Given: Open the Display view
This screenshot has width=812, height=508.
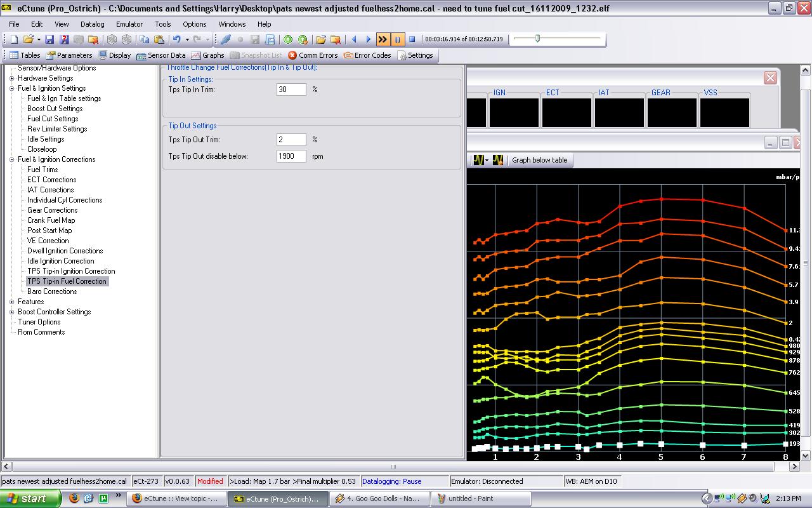Looking at the screenshot, I should [115, 55].
